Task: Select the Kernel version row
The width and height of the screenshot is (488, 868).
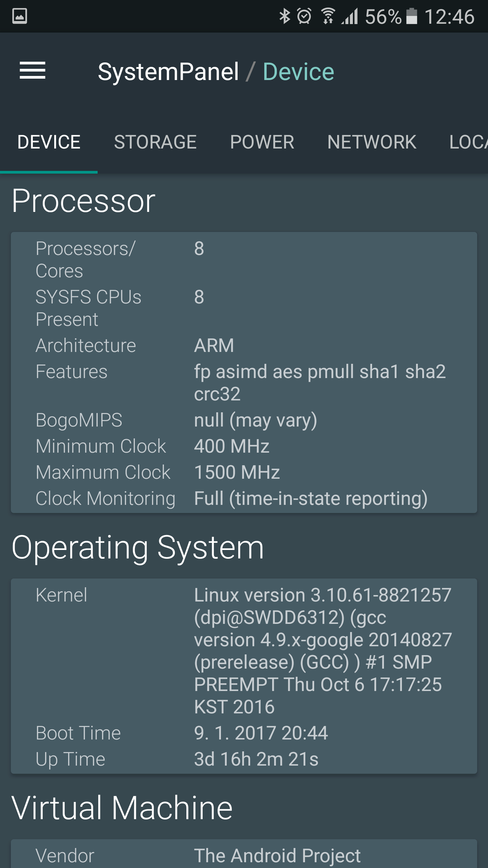Action: [244, 651]
